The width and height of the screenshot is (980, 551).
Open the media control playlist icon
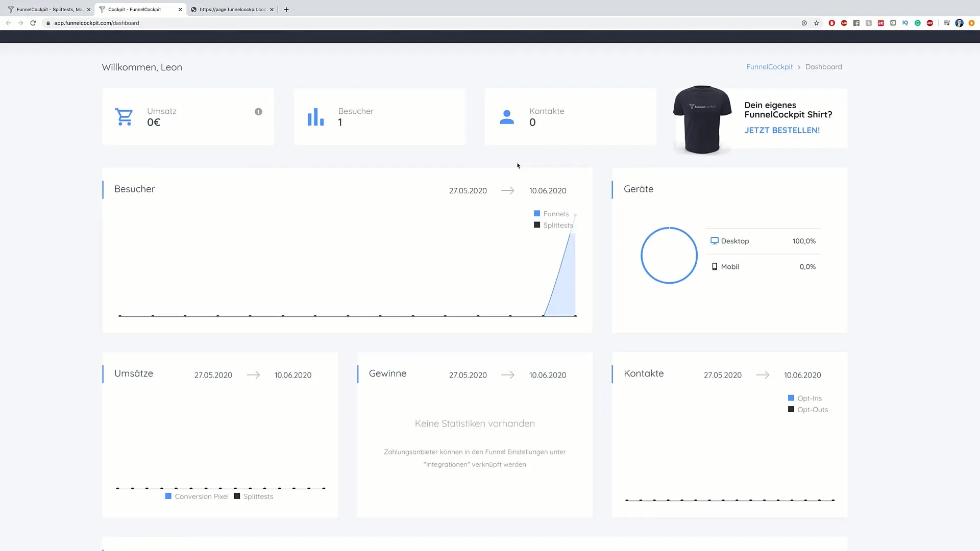pyautogui.click(x=947, y=23)
